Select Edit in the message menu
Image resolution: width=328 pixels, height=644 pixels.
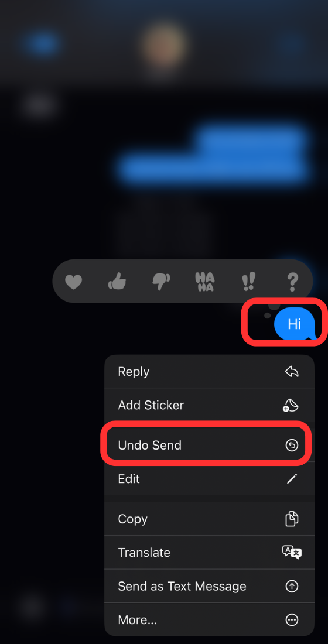pyautogui.click(x=209, y=479)
